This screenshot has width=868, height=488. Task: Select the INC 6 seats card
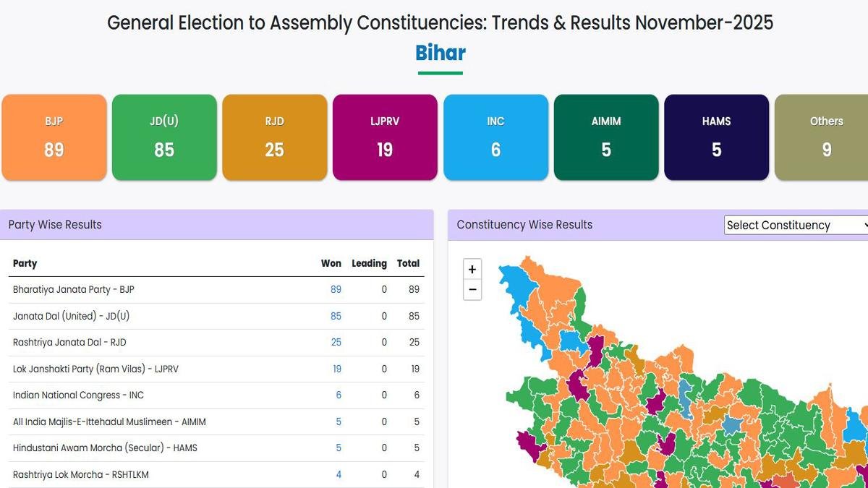pyautogui.click(x=495, y=137)
